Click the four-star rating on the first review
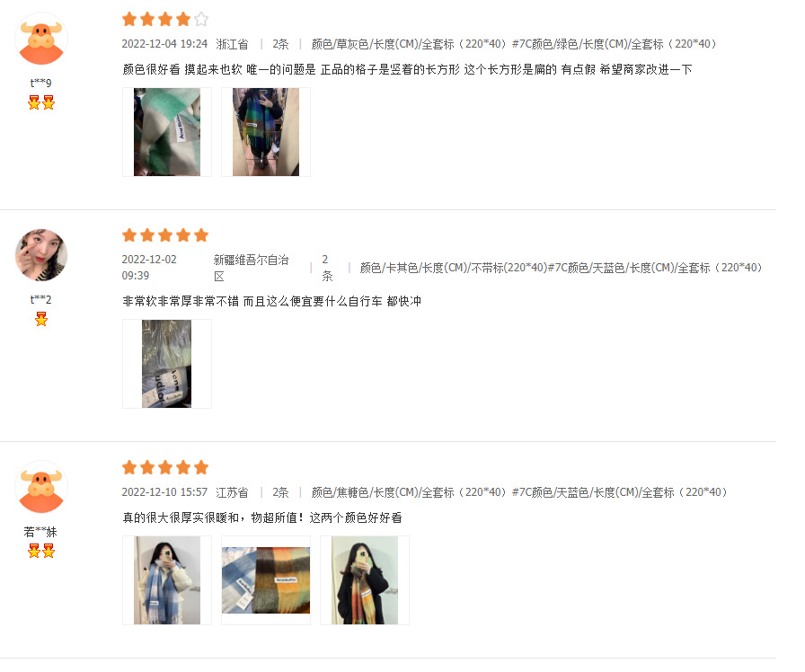This screenshot has width=805, height=672. coord(165,20)
